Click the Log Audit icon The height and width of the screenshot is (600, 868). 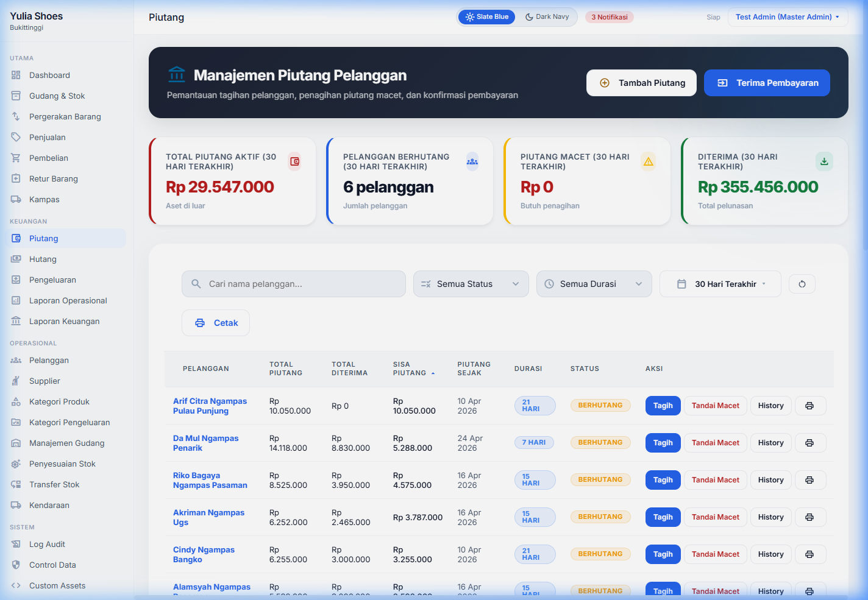(x=16, y=544)
